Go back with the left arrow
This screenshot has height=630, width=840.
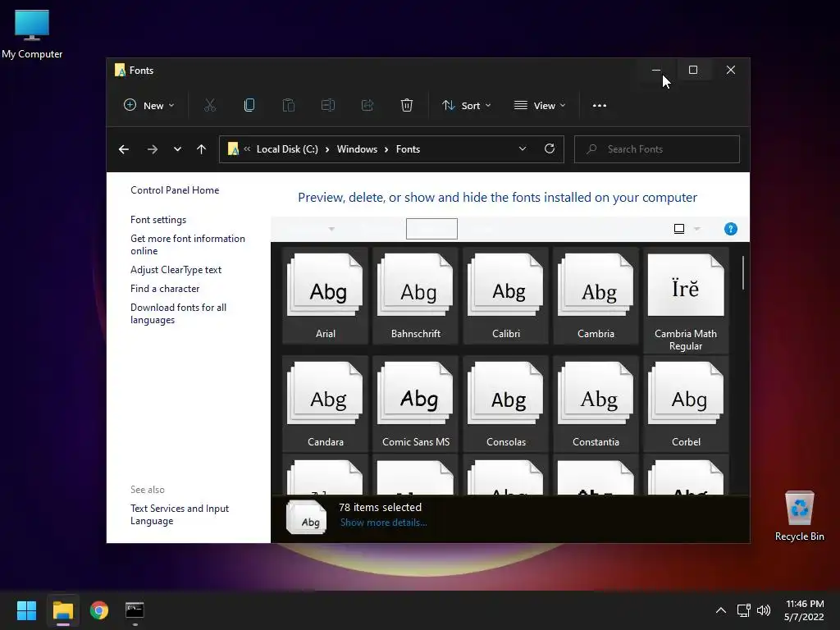point(124,149)
